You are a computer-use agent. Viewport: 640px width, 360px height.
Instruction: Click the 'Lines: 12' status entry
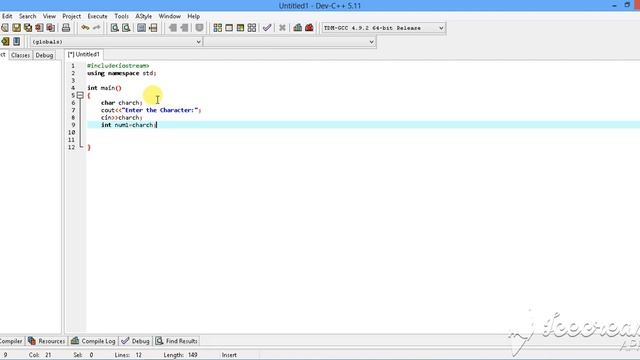tap(128, 355)
